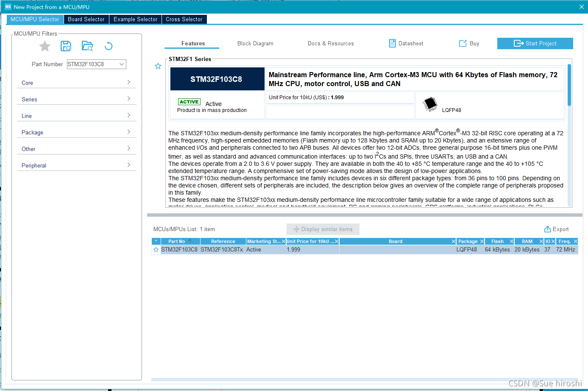Expand the Other filter section
This screenshot has width=588, height=391.
(76, 149)
